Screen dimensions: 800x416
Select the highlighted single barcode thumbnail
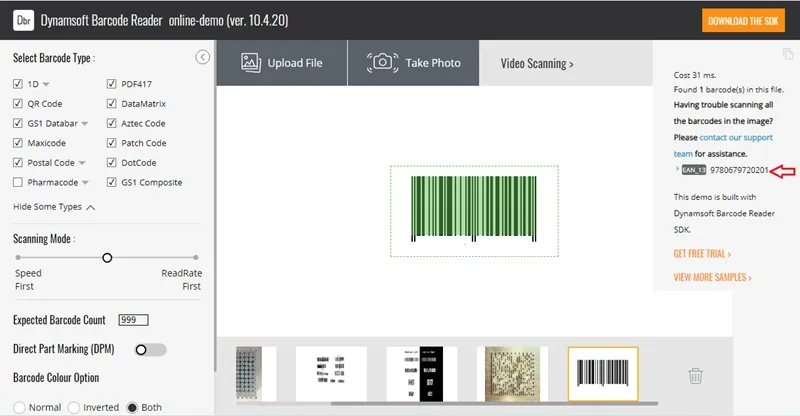tap(603, 374)
